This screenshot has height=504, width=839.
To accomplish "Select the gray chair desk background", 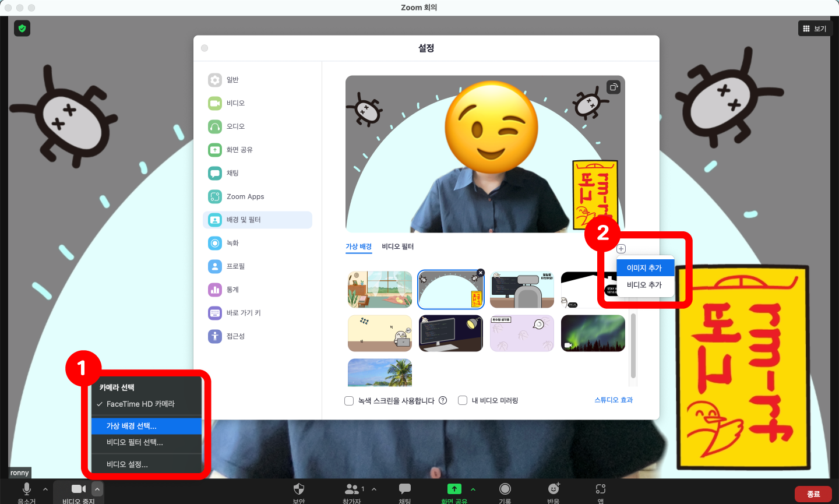I will pos(522,290).
